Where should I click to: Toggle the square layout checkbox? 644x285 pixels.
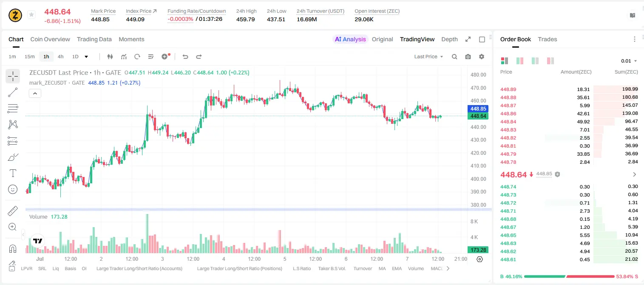[x=482, y=39]
